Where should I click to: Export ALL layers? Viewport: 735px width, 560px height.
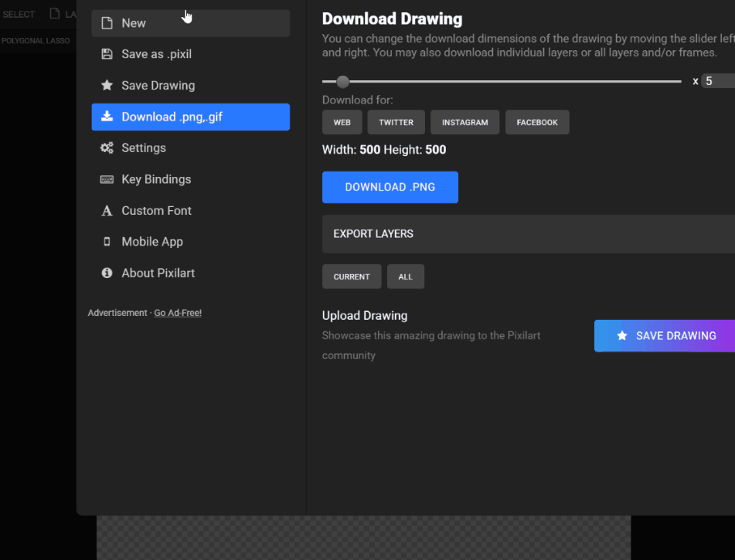tap(406, 277)
